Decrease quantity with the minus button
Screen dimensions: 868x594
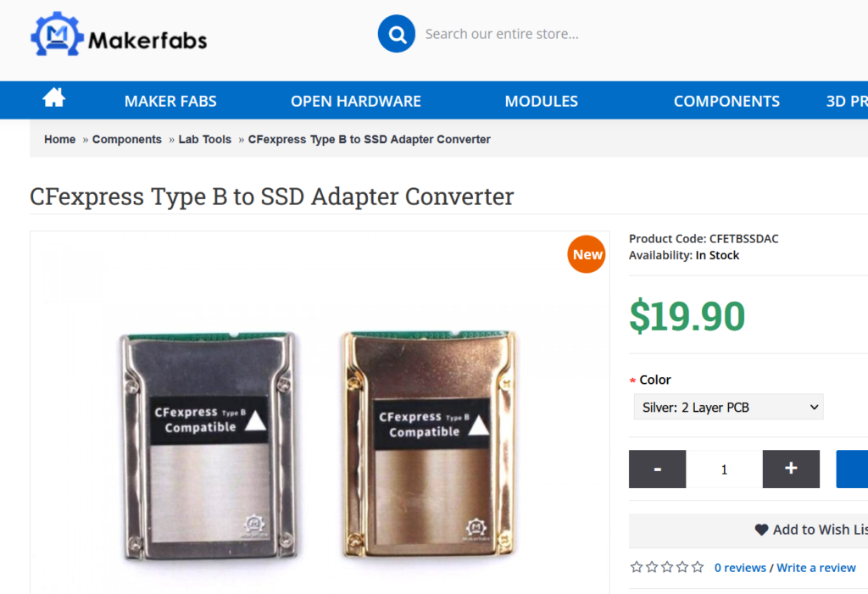(657, 469)
